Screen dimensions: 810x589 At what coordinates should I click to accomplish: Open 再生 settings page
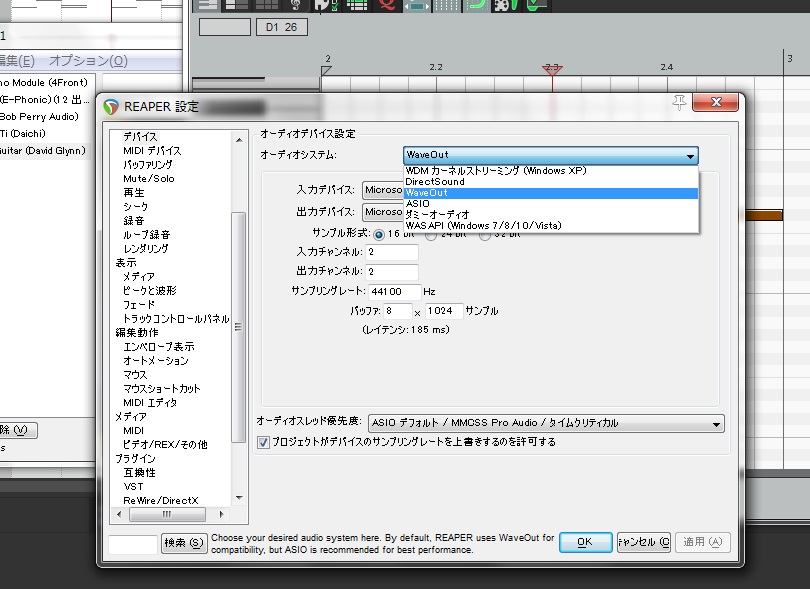134,193
